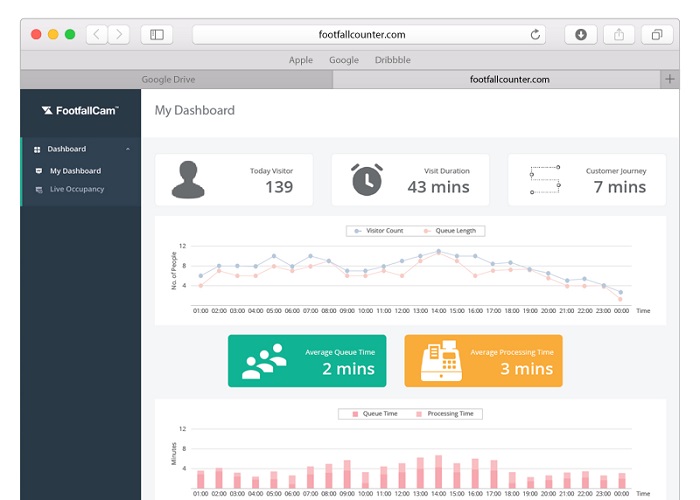Select Live Occupancy in sidebar

(77, 189)
